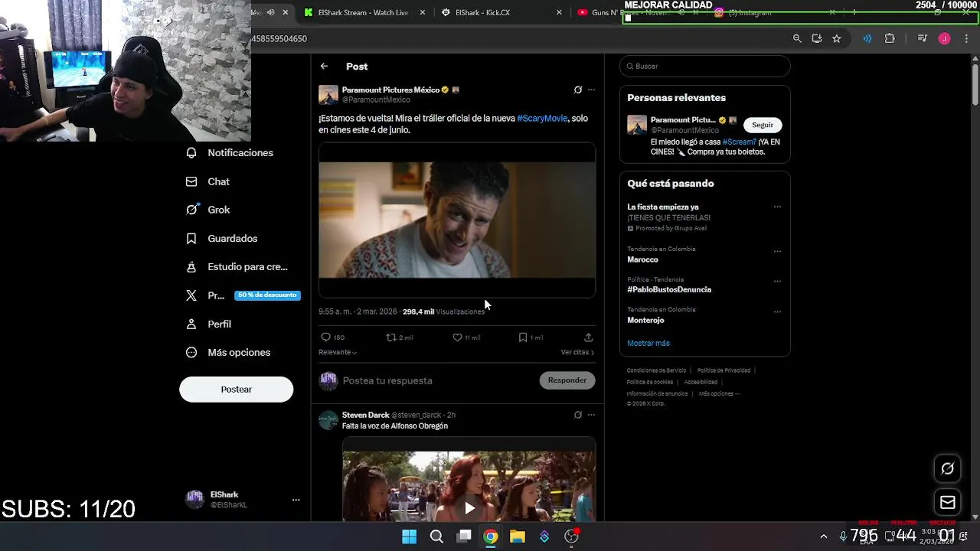The image size is (980, 551).
Task: Open browser extensions puzzle icon
Action: pyautogui.click(x=889, y=38)
